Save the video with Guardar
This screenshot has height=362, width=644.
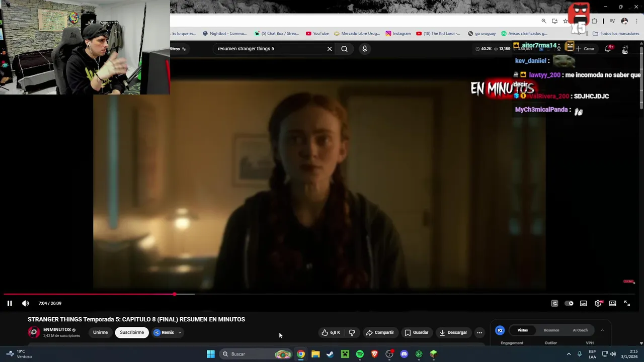point(417,332)
